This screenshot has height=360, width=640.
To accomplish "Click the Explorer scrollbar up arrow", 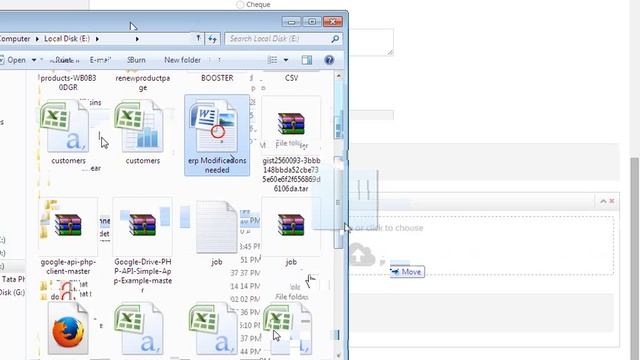I will tap(338, 76).
